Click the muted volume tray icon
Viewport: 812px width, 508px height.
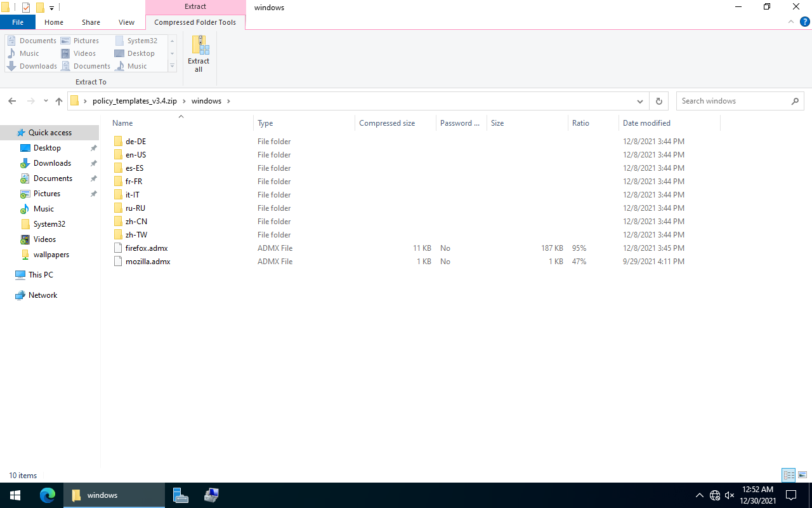pyautogui.click(x=730, y=495)
